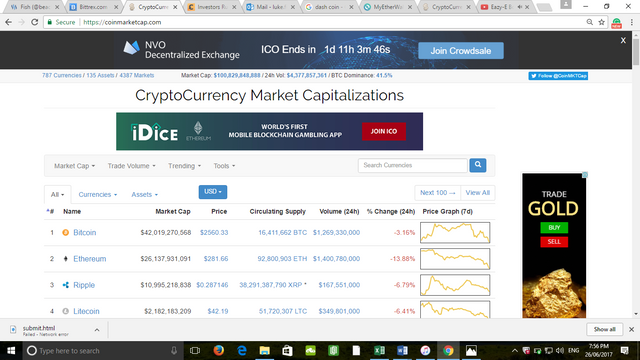Image resolution: width=640 pixels, height=360 pixels.
Task: Open the USD currency selector
Action: (x=213, y=192)
